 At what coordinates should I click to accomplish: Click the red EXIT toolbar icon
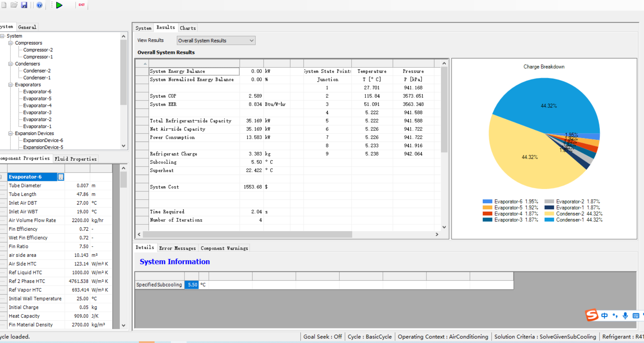point(81,5)
